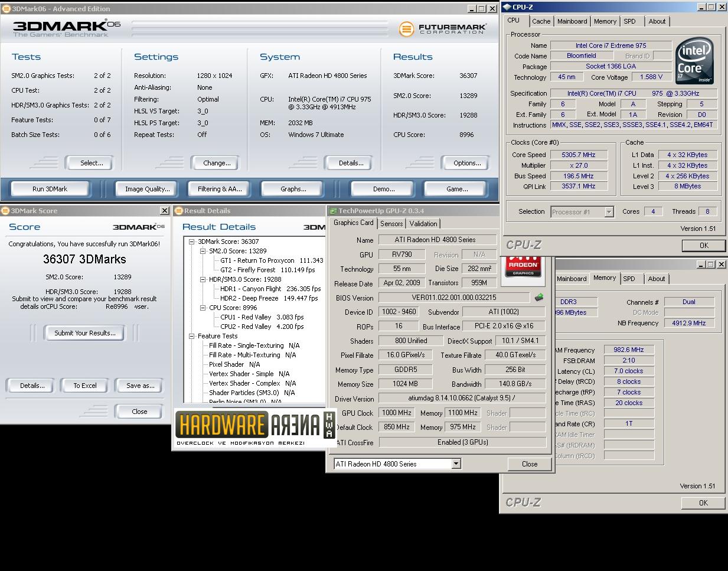Open the GPU-Z graphics card selector dropdown

[x=456, y=464]
